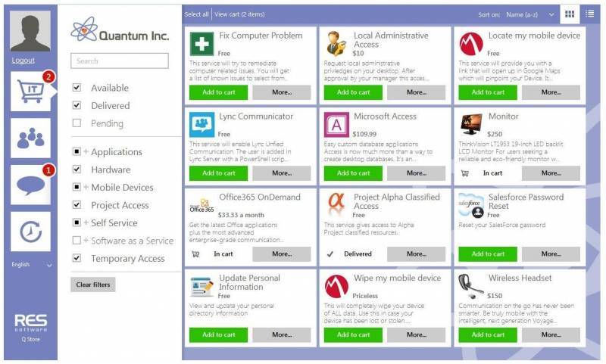Uncheck the Delivered filter checkbox
The image size is (606, 364).
tap(77, 105)
